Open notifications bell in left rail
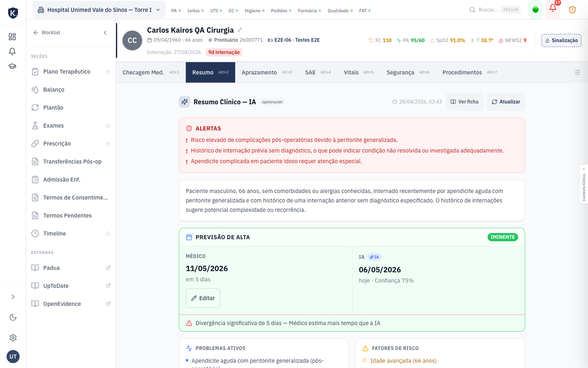 [x=12, y=52]
